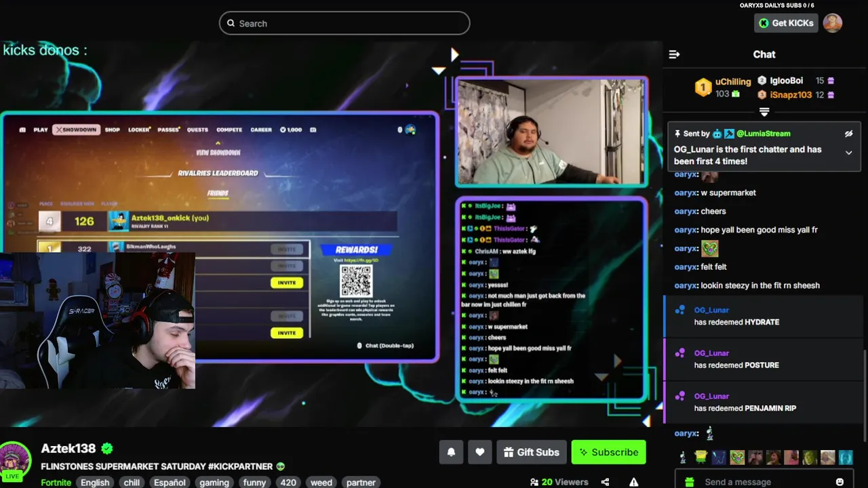Open the user profile avatar at top right

coord(833,23)
